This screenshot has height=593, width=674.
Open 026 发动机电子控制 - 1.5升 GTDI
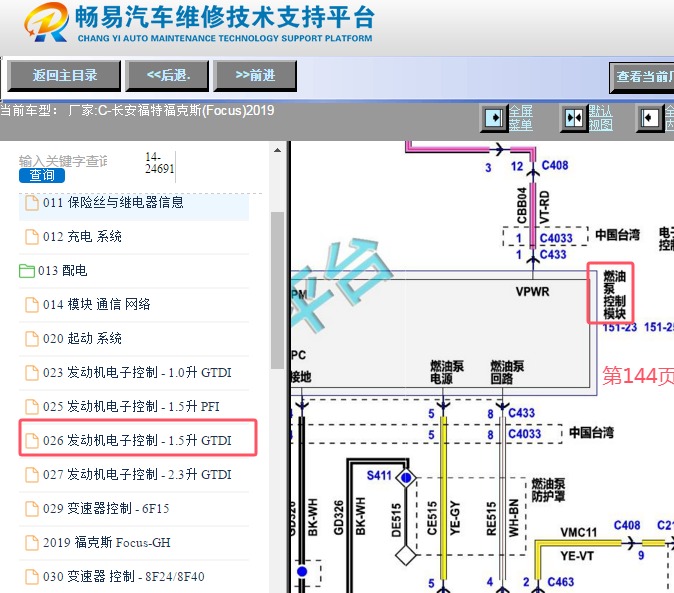pyautogui.click(x=137, y=440)
